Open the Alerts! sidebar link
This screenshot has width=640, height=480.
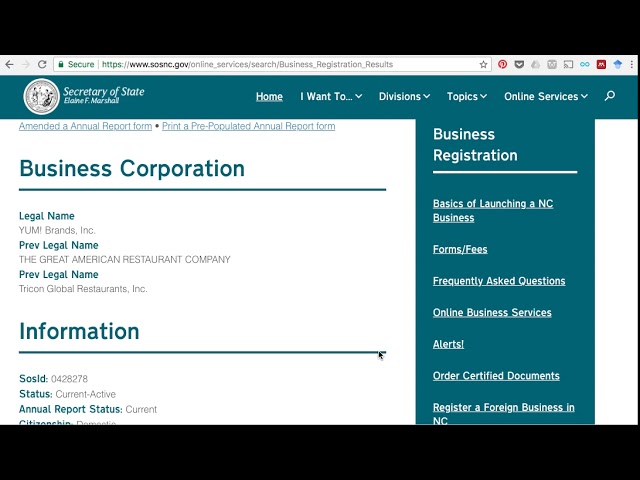pyautogui.click(x=448, y=344)
